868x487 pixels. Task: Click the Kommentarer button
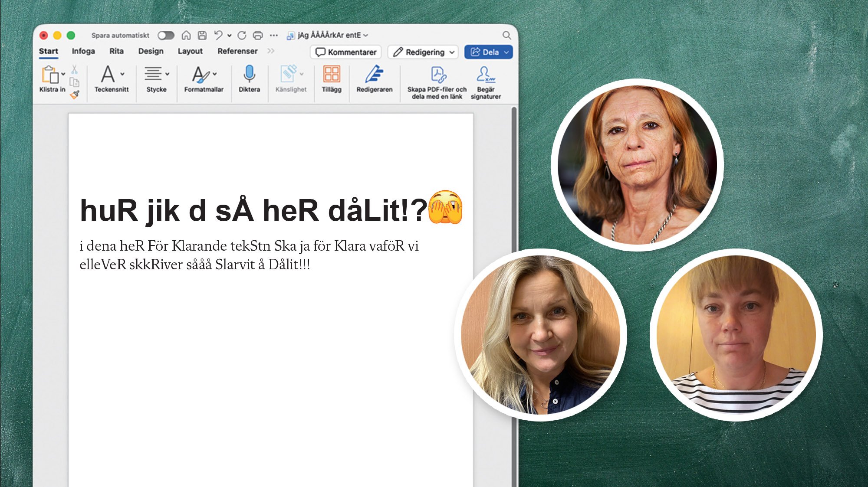click(x=346, y=52)
